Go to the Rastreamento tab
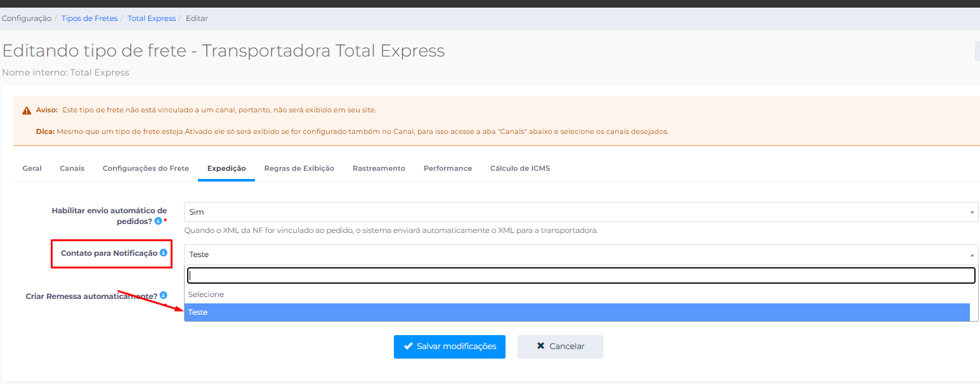 click(x=379, y=168)
